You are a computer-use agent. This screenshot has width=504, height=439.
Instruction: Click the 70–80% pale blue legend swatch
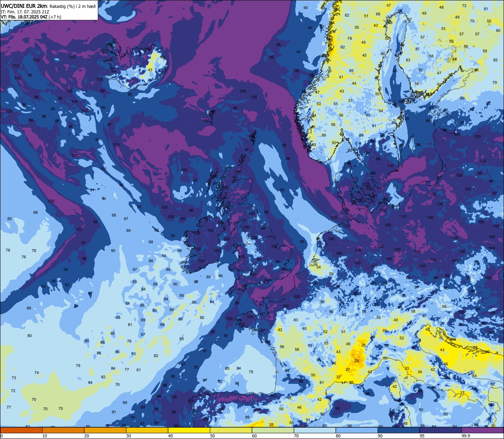click(x=315, y=430)
